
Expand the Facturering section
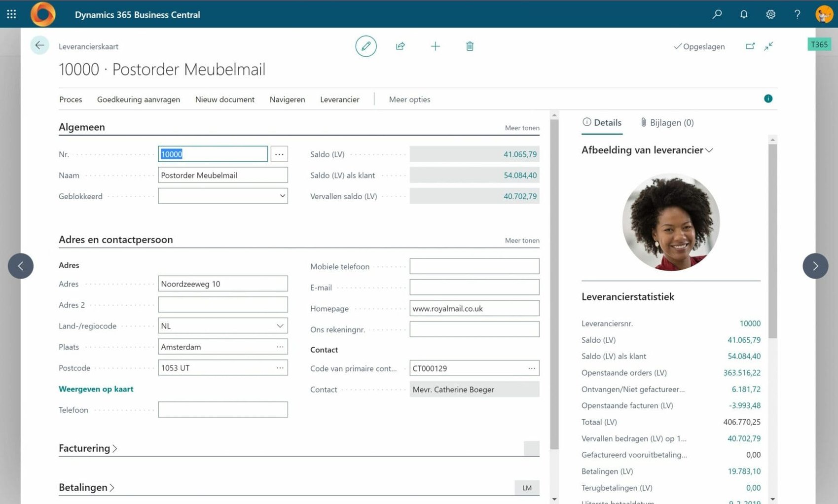point(88,448)
